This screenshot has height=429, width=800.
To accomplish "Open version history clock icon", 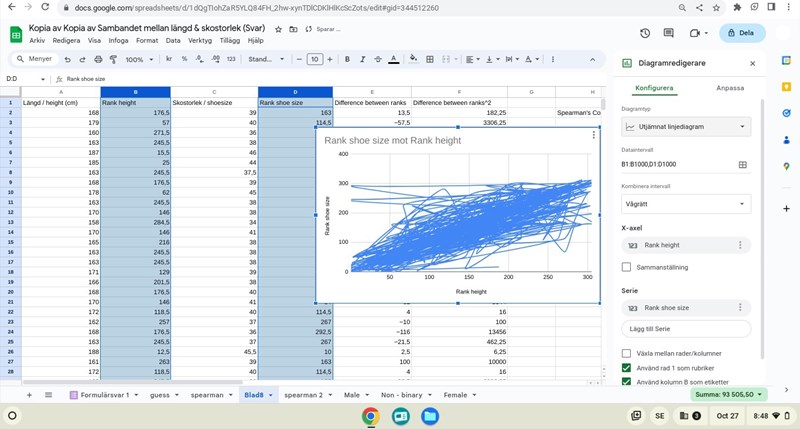I will click(x=645, y=33).
